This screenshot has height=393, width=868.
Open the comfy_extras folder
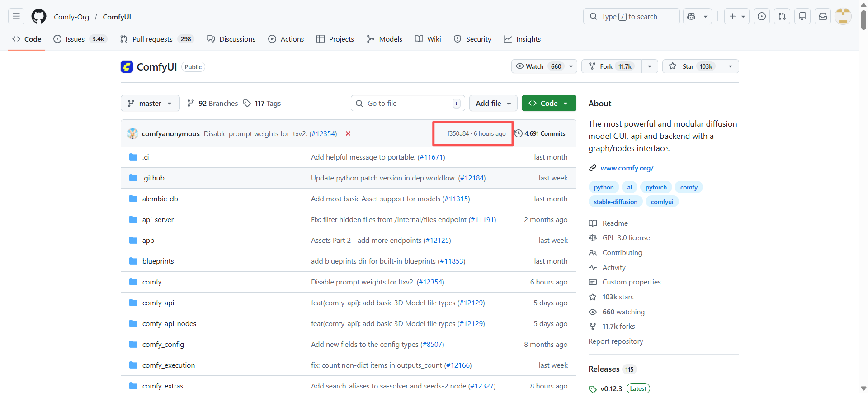pyautogui.click(x=163, y=386)
